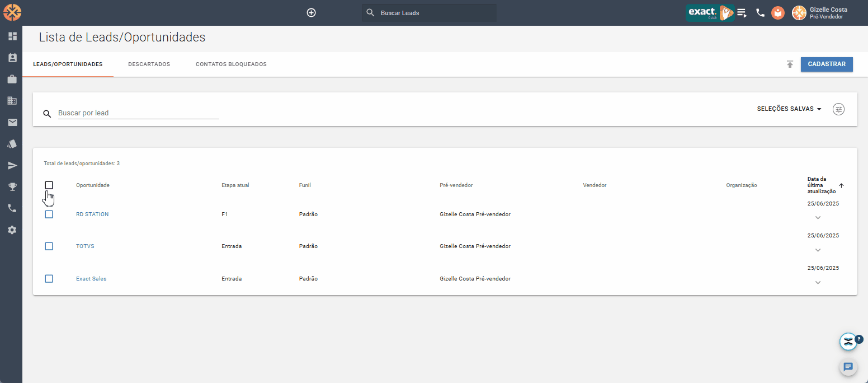The height and width of the screenshot is (383, 868).
Task: Open the settings gear in sidebar
Action: (x=12, y=230)
